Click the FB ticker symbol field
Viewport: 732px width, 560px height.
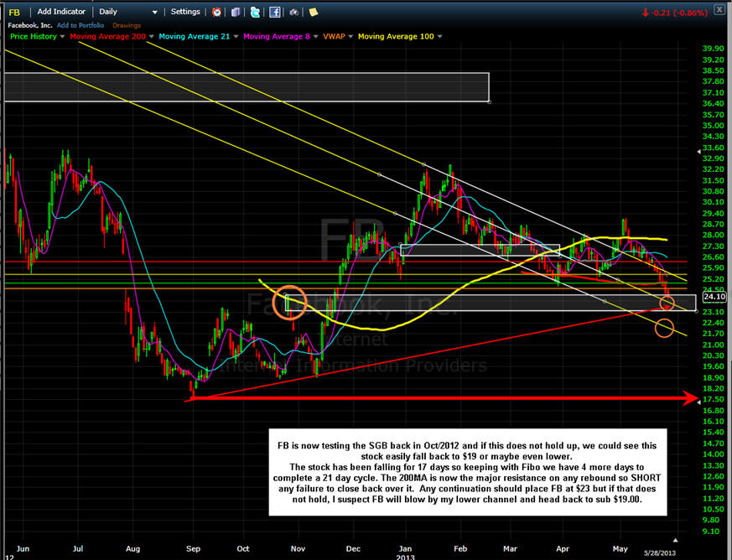[x=14, y=12]
